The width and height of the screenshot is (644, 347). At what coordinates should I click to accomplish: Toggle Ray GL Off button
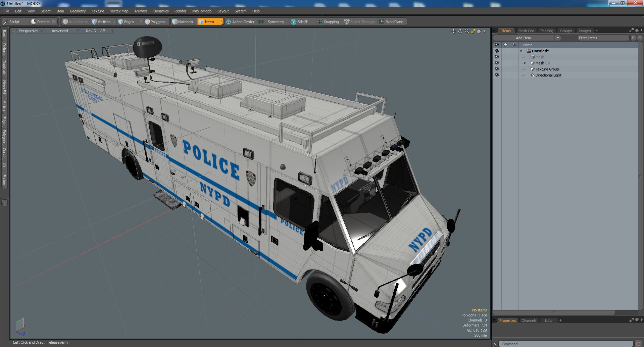[95, 31]
